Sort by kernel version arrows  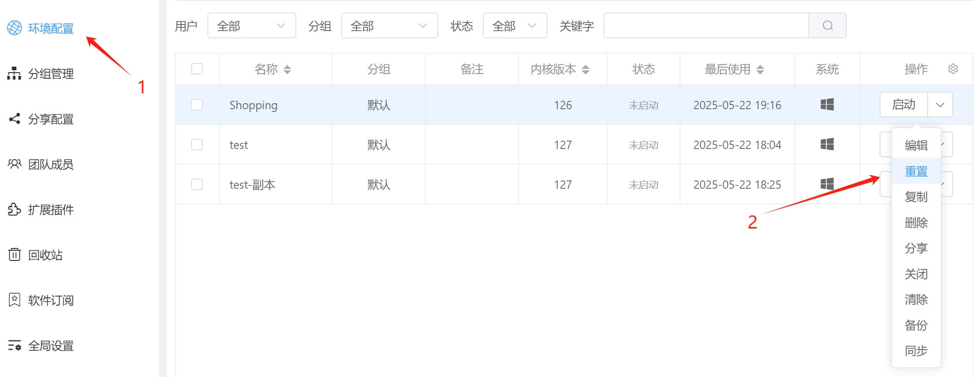tap(586, 69)
